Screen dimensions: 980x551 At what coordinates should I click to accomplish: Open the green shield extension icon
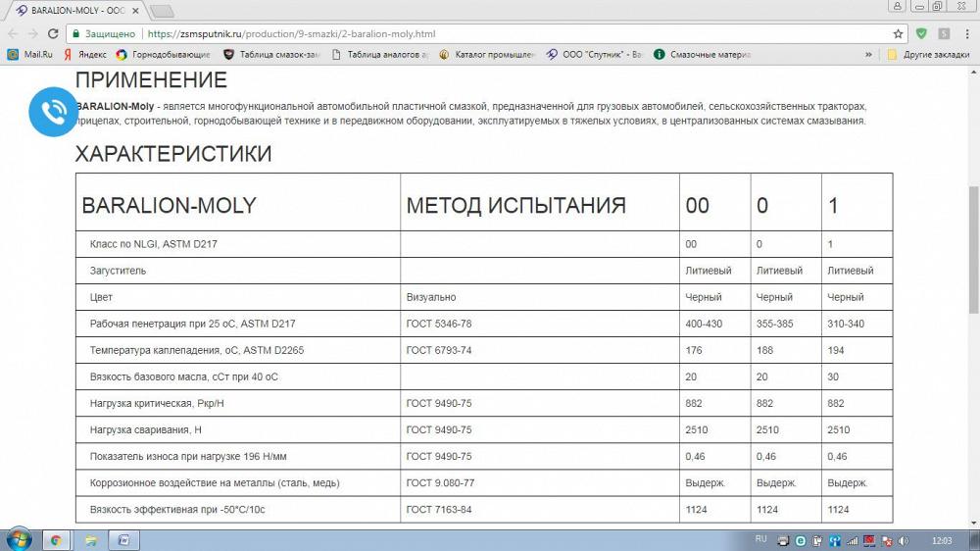[921, 33]
